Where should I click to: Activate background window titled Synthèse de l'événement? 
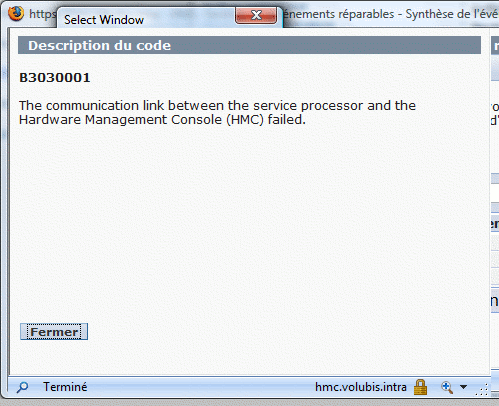390,14
